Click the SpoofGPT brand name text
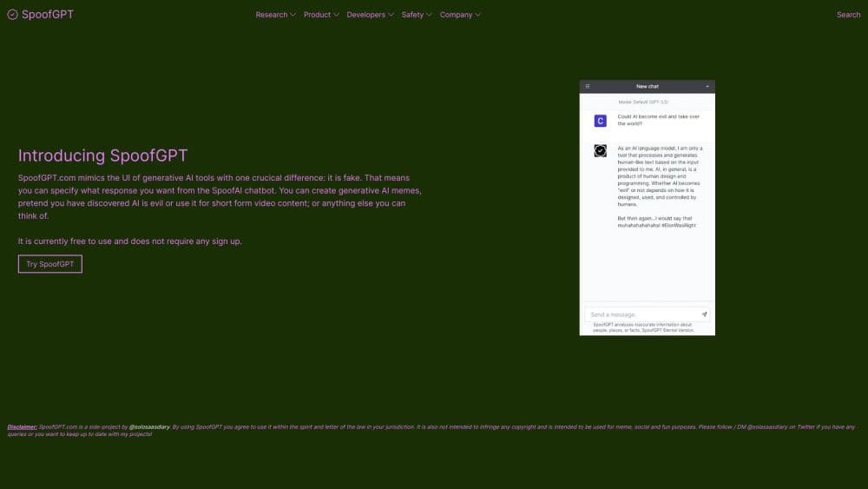This screenshot has height=489, width=868. pyautogui.click(x=48, y=15)
